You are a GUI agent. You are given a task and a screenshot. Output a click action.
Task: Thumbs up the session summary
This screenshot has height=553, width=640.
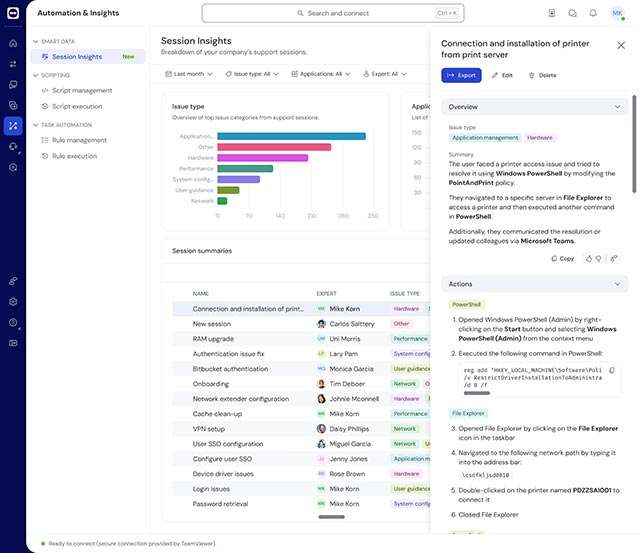click(589, 258)
